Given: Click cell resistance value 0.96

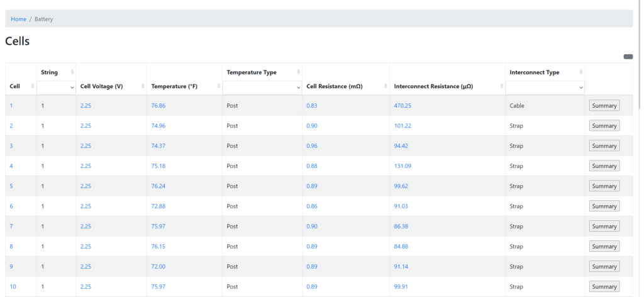Looking at the screenshot, I should [312, 146].
